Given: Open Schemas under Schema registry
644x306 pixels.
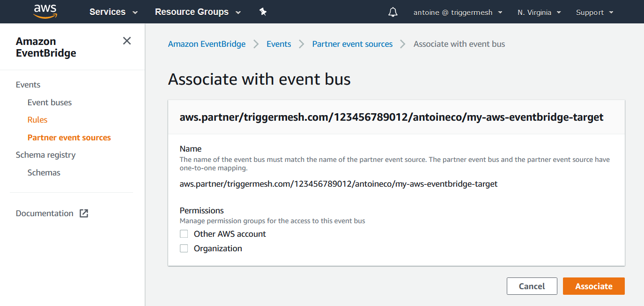Looking at the screenshot, I should click(x=44, y=173).
